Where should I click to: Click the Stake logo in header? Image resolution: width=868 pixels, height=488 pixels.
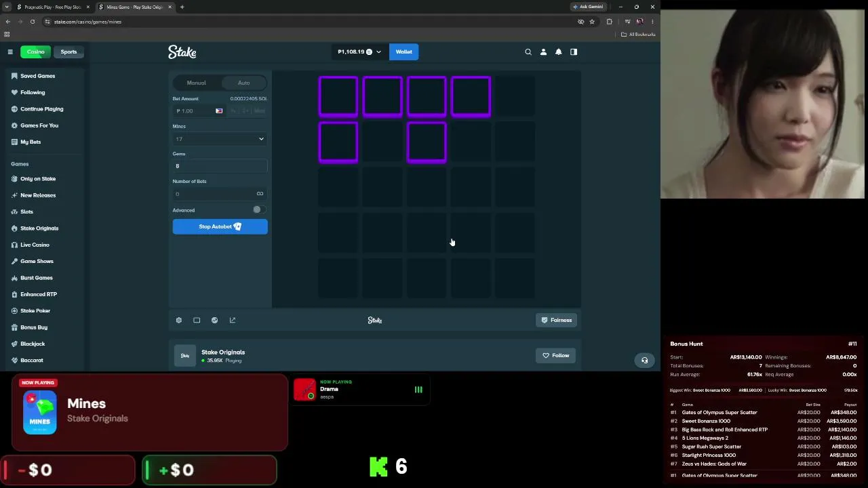pyautogui.click(x=182, y=52)
